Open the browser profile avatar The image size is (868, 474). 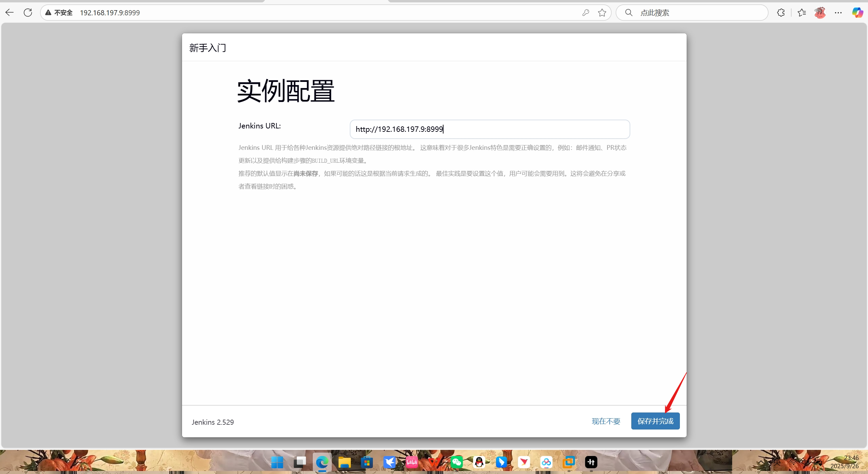[x=820, y=13]
